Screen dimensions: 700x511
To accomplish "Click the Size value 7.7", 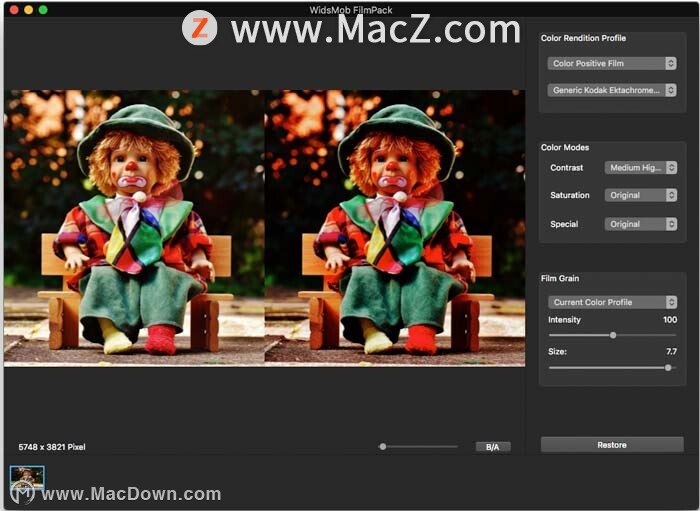I will (x=671, y=352).
